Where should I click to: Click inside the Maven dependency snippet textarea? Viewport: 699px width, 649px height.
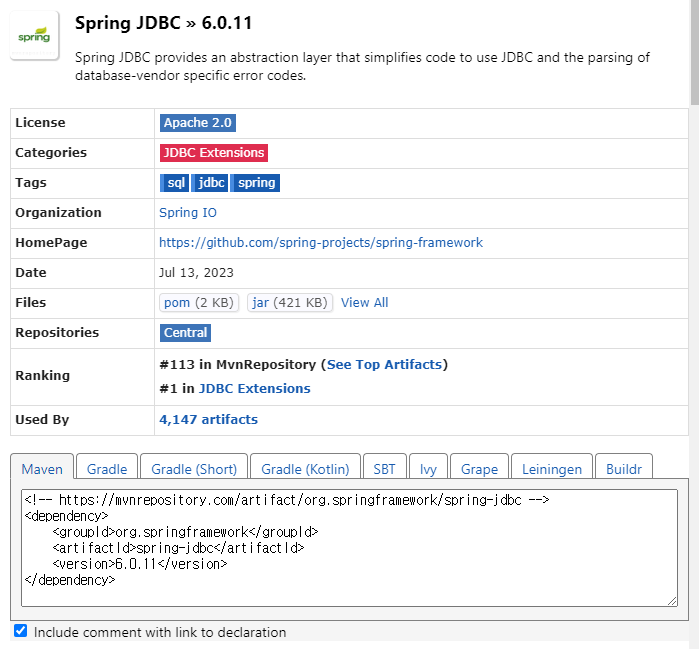(x=350, y=548)
